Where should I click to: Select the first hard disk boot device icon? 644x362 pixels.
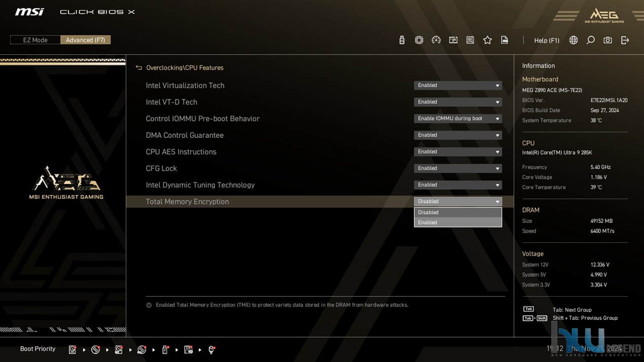coord(73,349)
